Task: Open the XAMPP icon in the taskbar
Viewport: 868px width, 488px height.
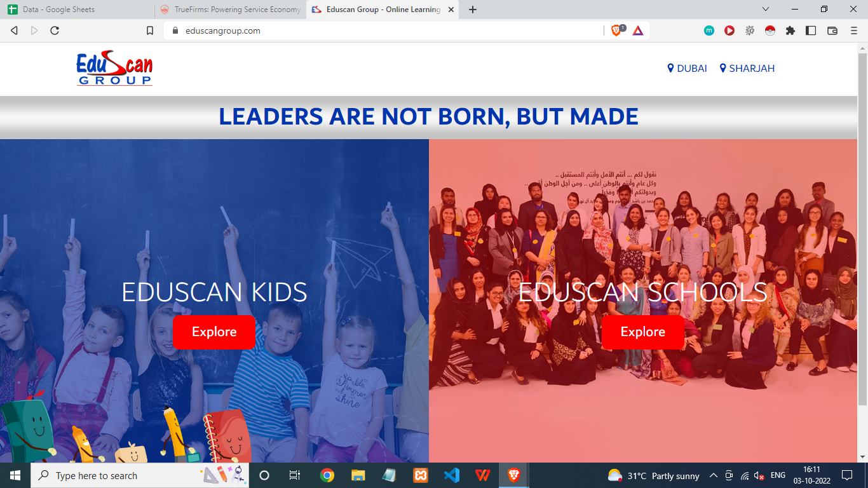Action: click(x=421, y=475)
